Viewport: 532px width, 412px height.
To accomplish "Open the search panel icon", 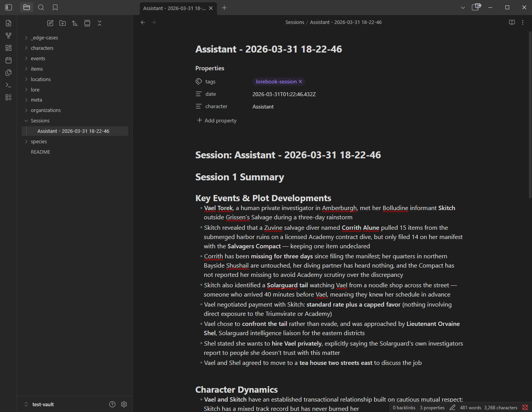I will coord(41,7).
